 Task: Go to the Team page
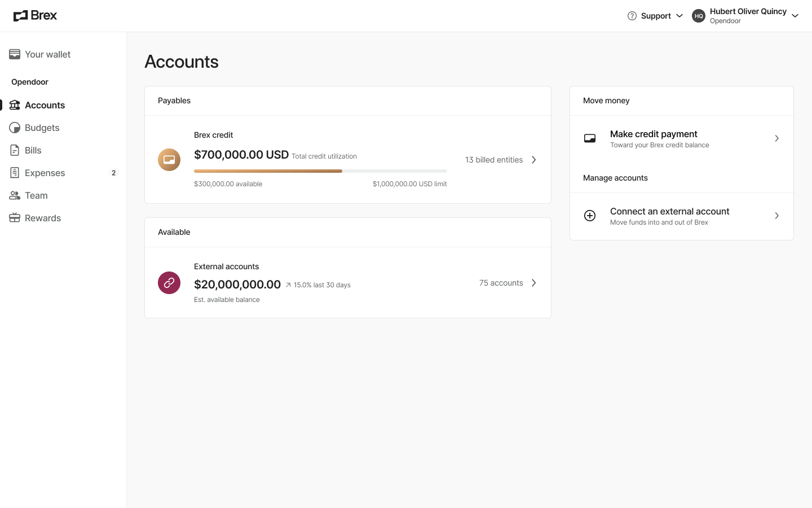pyautogui.click(x=36, y=195)
